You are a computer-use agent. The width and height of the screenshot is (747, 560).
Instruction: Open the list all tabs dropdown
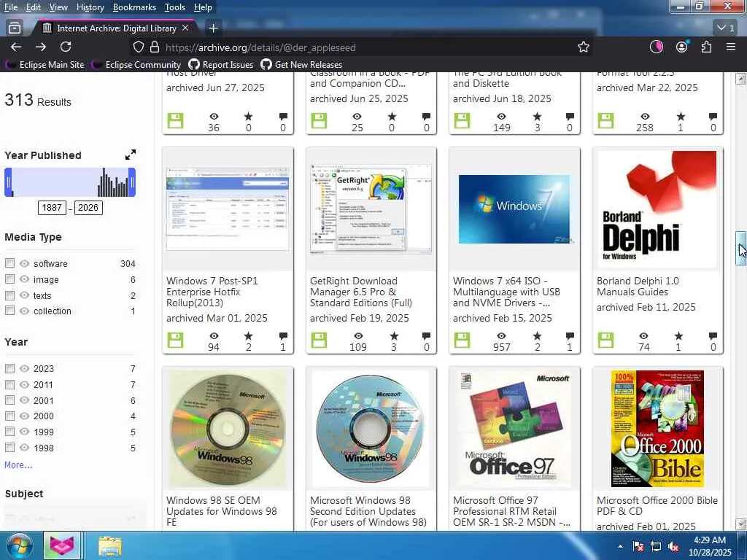pos(726,28)
